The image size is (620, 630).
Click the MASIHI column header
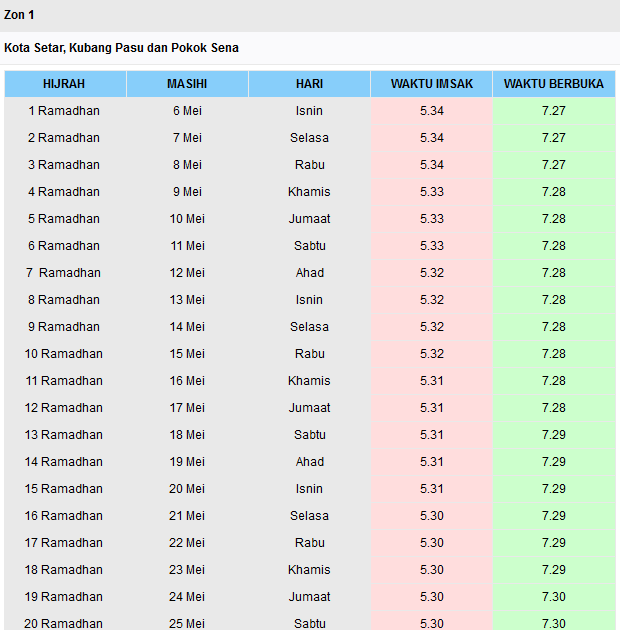(187, 84)
